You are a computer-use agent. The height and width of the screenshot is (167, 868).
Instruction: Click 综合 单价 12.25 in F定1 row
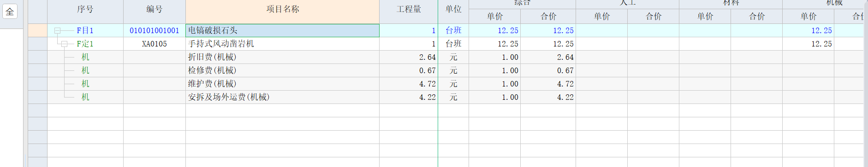point(494,44)
